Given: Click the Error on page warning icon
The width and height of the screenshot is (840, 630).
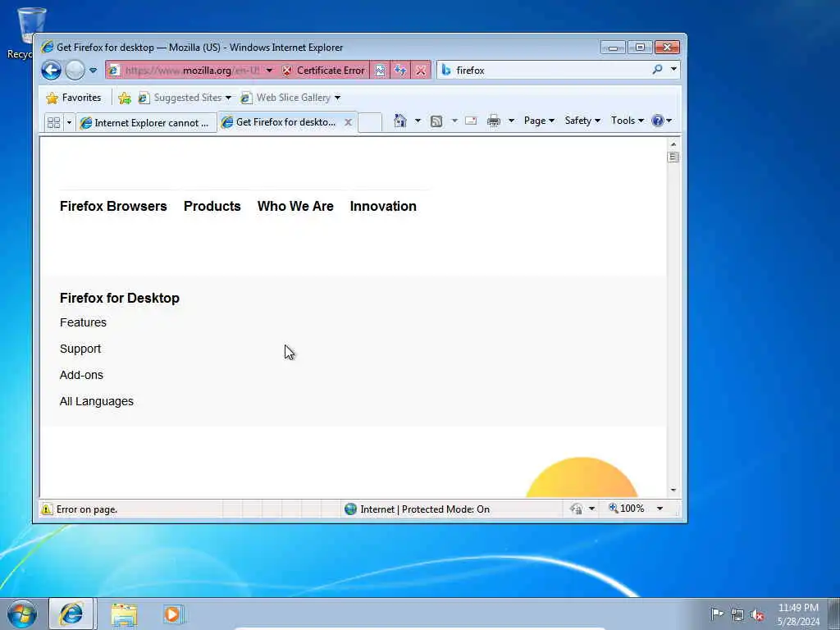Looking at the screenshot, I should coord(47,509).
